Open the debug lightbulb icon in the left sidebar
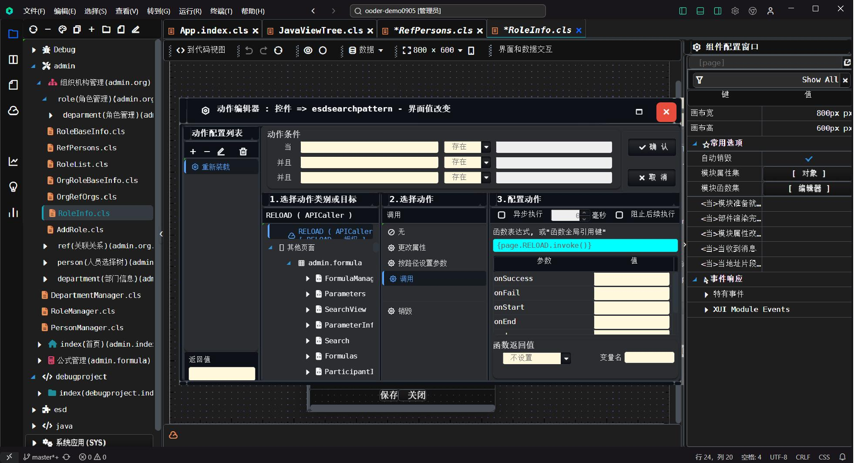The image size is (868, 463). pos(13,187)
